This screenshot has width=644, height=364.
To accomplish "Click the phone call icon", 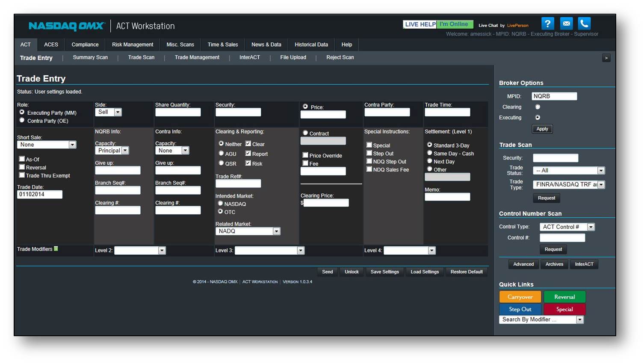I will 584,24.
